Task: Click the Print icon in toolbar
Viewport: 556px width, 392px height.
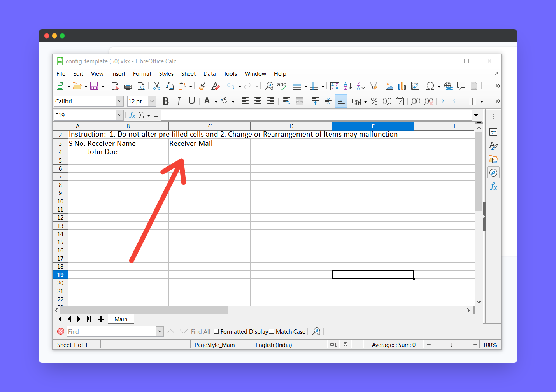Action: pyautogui.click(x=128, y=86)
